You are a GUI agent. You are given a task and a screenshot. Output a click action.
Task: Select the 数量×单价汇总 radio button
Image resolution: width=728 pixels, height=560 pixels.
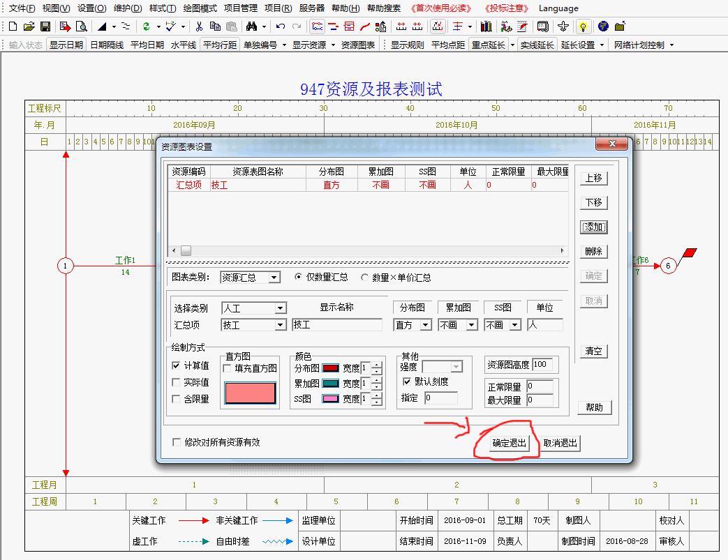pyautogui.click(x=364, y=278)
